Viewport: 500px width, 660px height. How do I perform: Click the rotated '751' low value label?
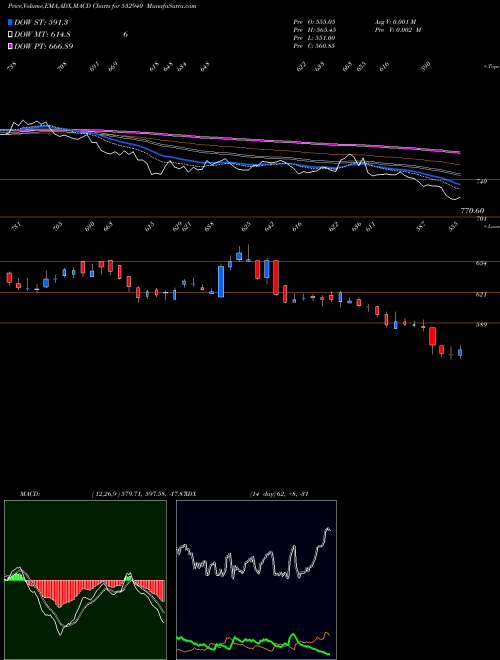[x=15, y=227]
